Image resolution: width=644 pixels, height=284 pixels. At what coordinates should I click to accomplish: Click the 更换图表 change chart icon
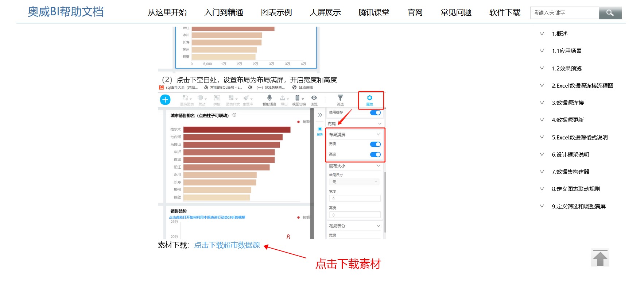[187, 100]
